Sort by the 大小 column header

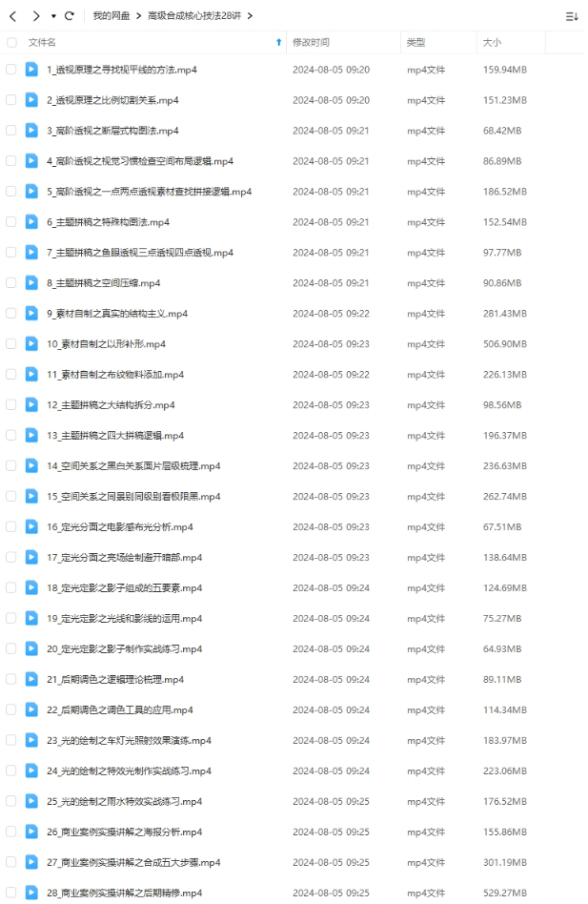click(x=492, y=42)
